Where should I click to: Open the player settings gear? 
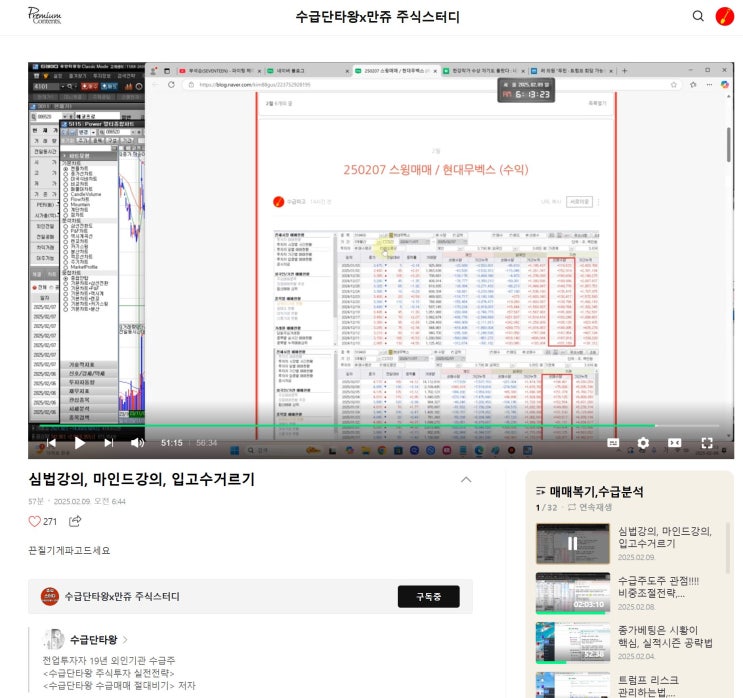643,443
